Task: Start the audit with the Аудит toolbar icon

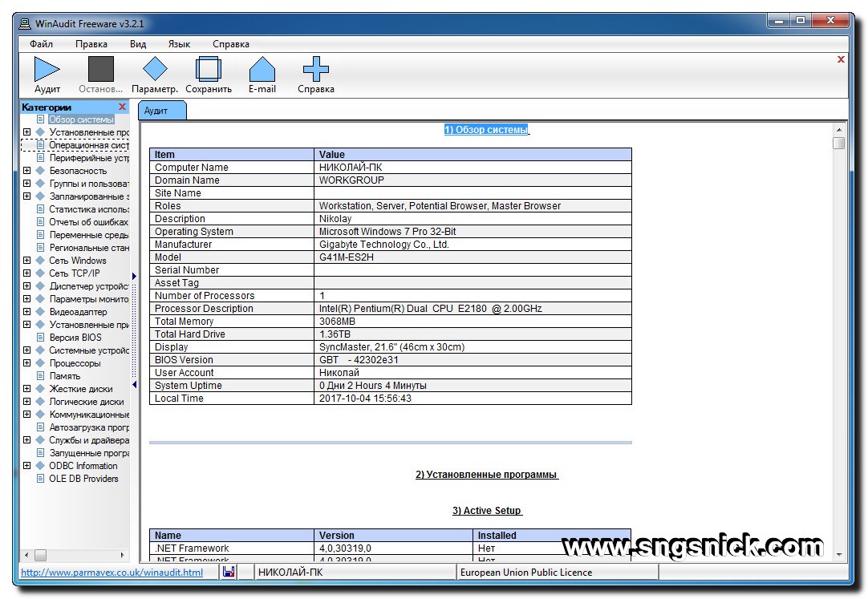Action: [x=47, y=69]
